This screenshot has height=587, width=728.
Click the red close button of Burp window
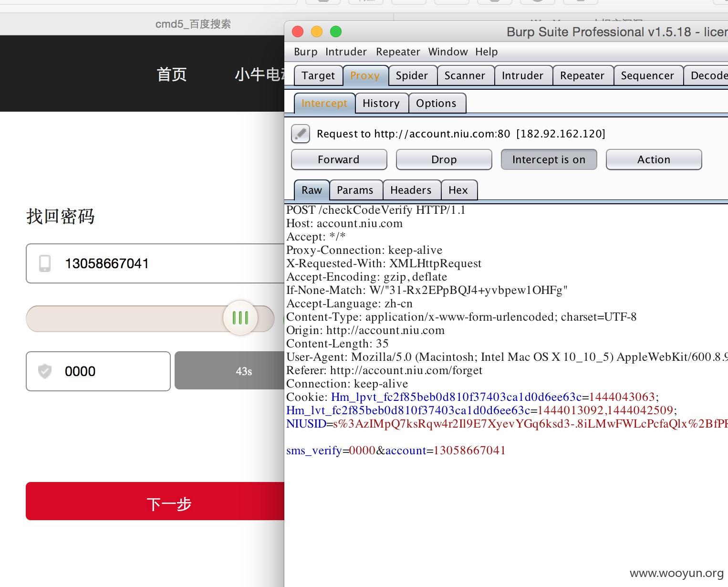point(298,31)
